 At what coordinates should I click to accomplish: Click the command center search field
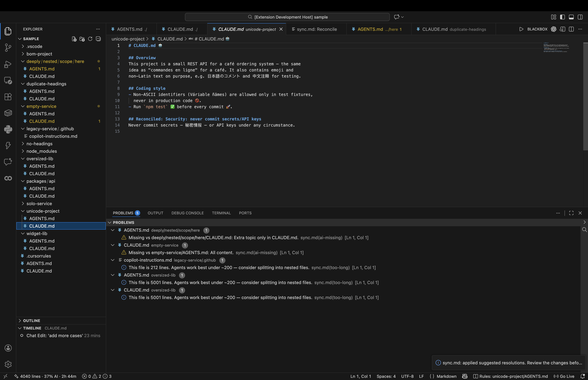(x=287, y=17)
